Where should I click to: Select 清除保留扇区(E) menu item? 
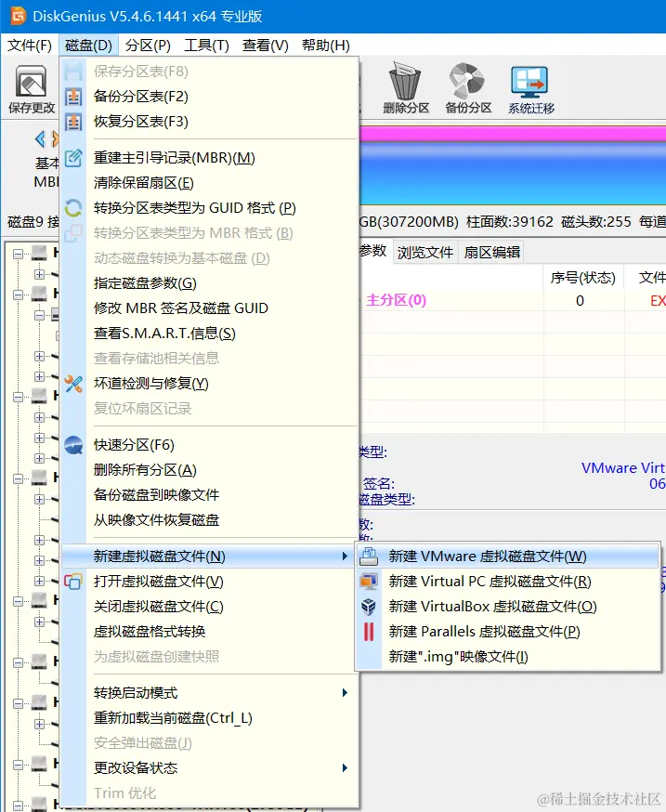pos(210,183)
